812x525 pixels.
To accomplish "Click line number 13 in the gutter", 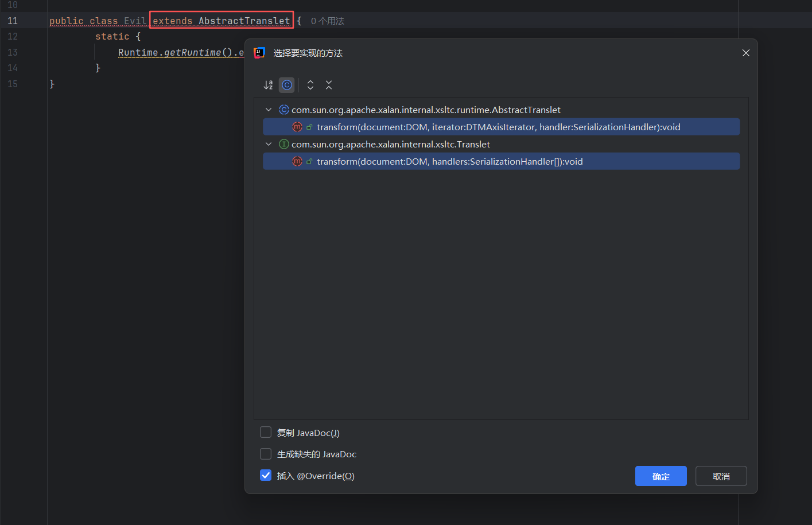I will click(x=13, y=52).
